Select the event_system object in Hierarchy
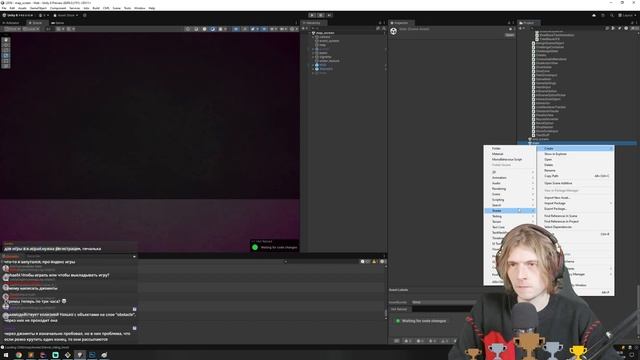Screen dimensions: 640x360 329,41
